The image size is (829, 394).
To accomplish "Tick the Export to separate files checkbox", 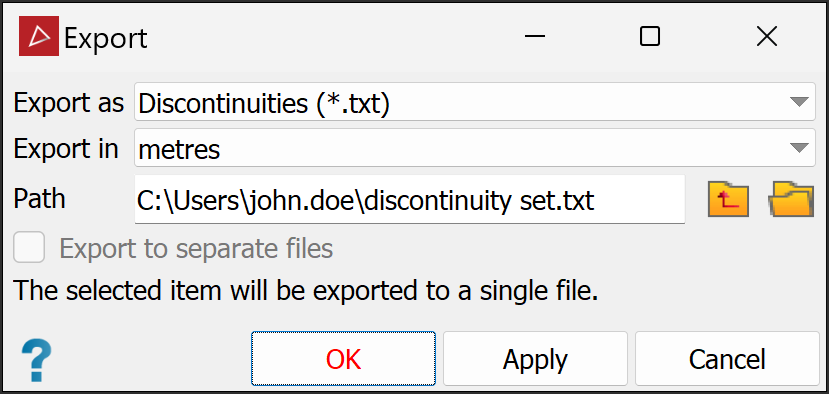I will pos(29,248).
